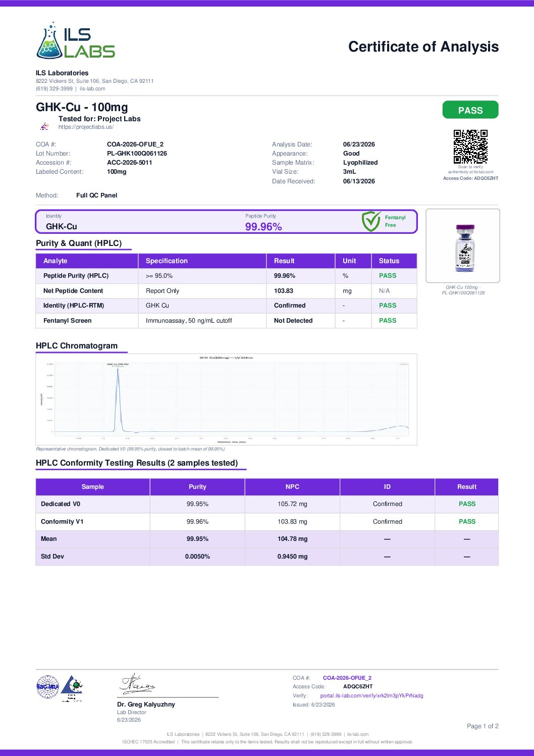
Task: Click the Purity header in conformity table
Action: click(197, 487)
